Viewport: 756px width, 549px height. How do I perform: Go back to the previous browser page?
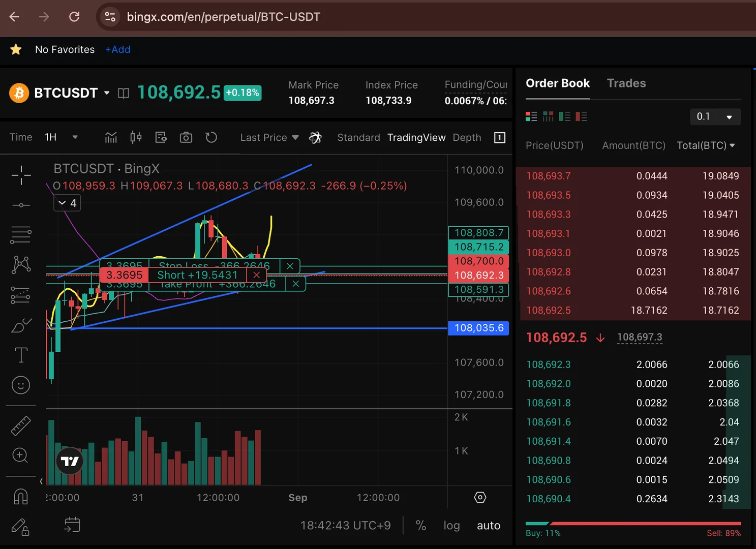14,17
